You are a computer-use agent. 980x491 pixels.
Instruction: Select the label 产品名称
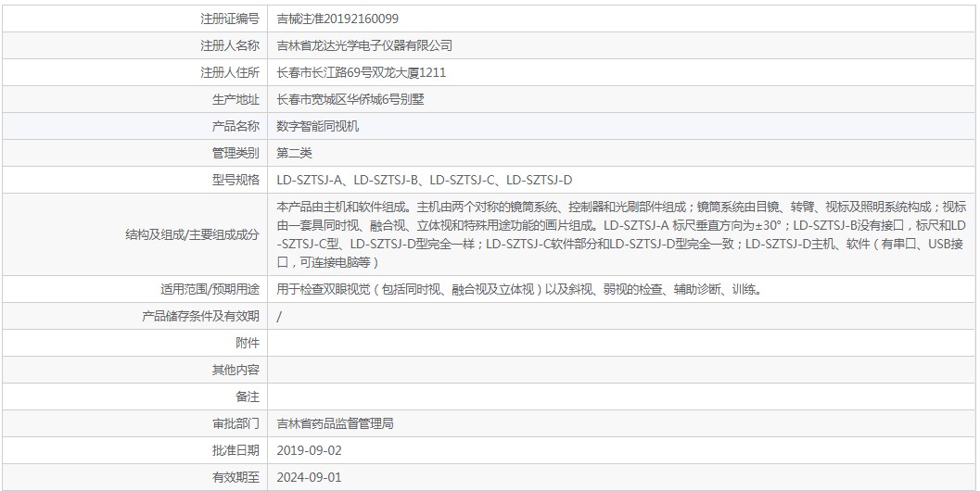pyautogui.click(x=235, y=126)
